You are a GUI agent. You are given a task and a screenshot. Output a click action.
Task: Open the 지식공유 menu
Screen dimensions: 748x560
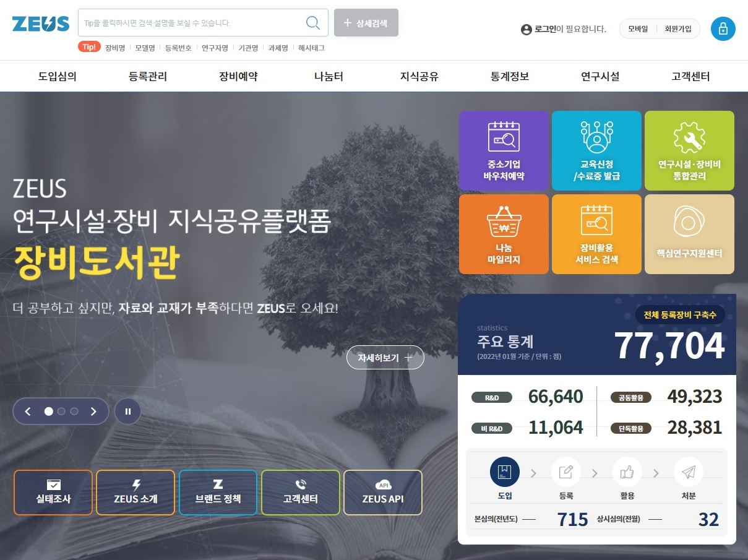click(x=419, y=77)
